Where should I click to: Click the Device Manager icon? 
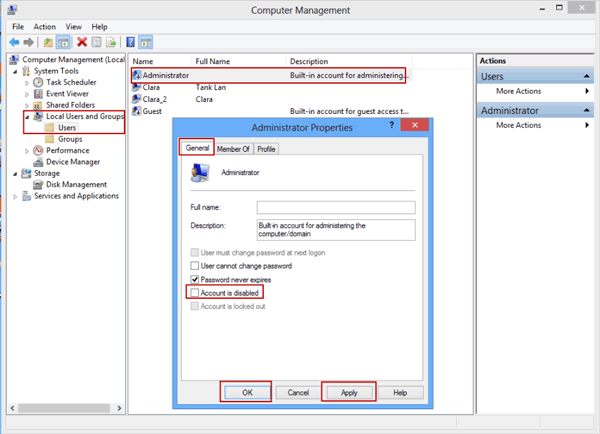tap(38, 162)
